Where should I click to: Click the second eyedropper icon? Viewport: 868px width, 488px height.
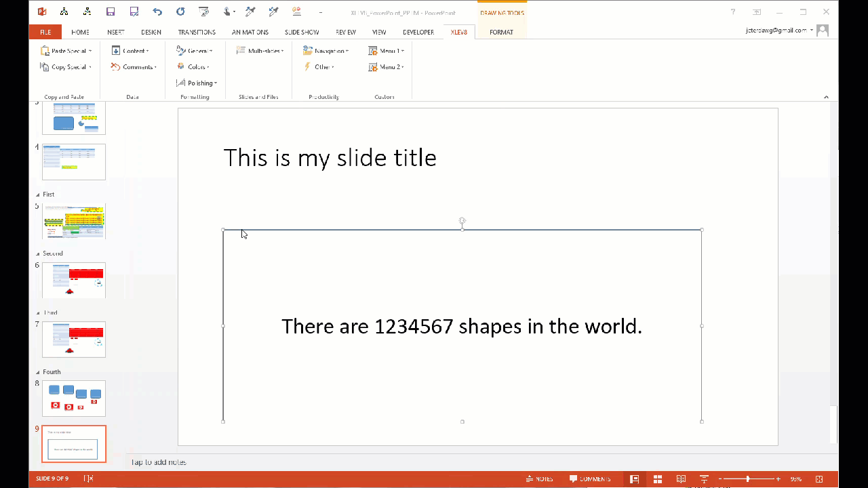(x=273, y=12)
